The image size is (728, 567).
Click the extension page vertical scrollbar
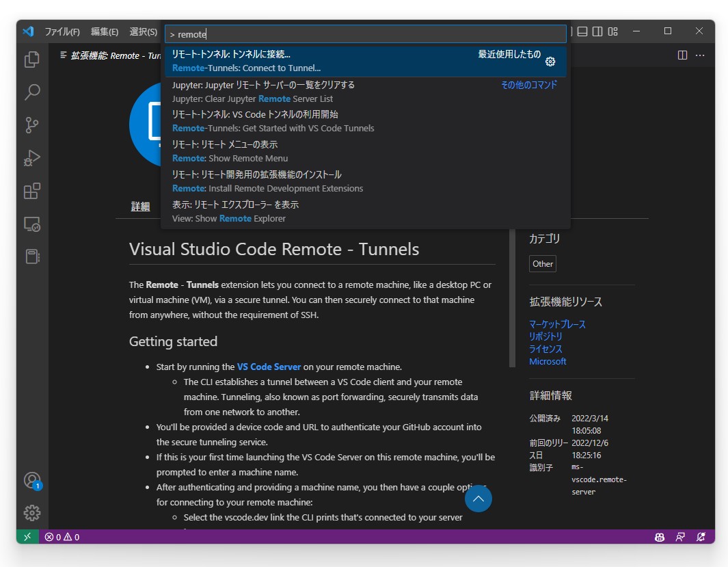point(513,298)
